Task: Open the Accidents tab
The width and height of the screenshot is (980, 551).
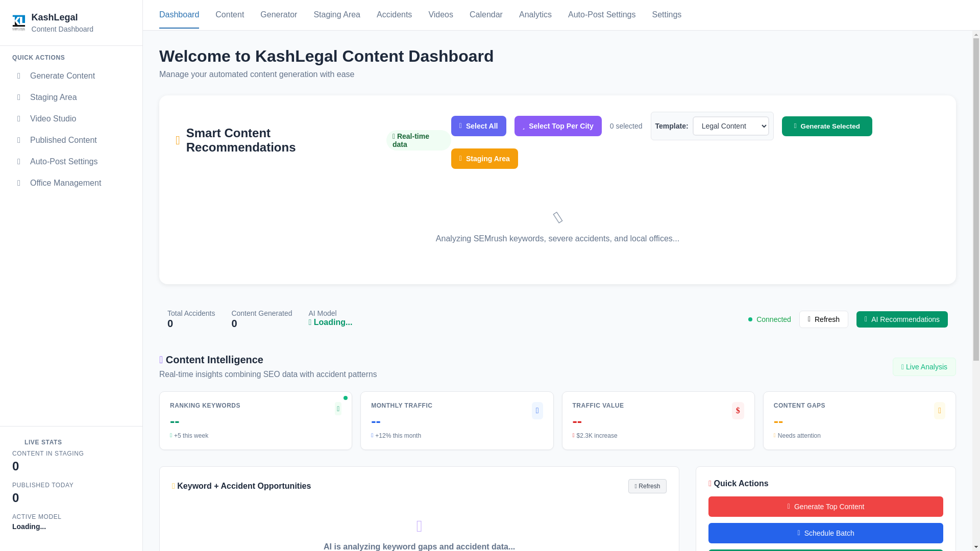Action: [x=394, y=15]
